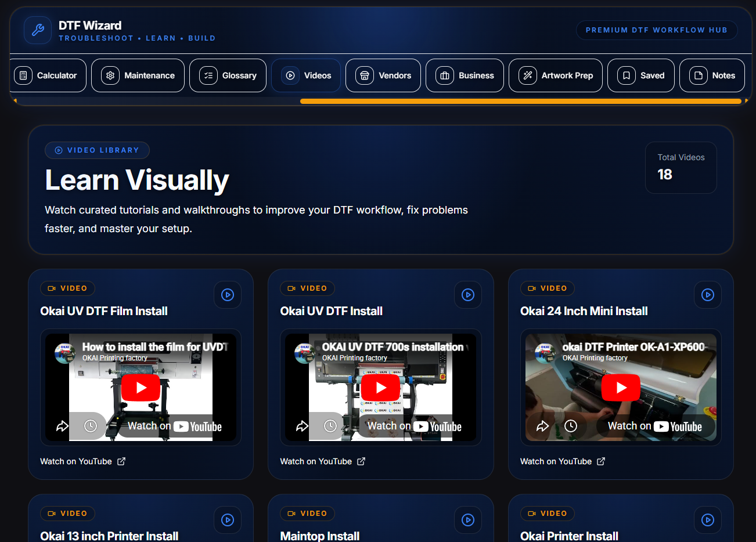Select the Artwork Prep tab
756x542 pixels.
click(556, 75)
